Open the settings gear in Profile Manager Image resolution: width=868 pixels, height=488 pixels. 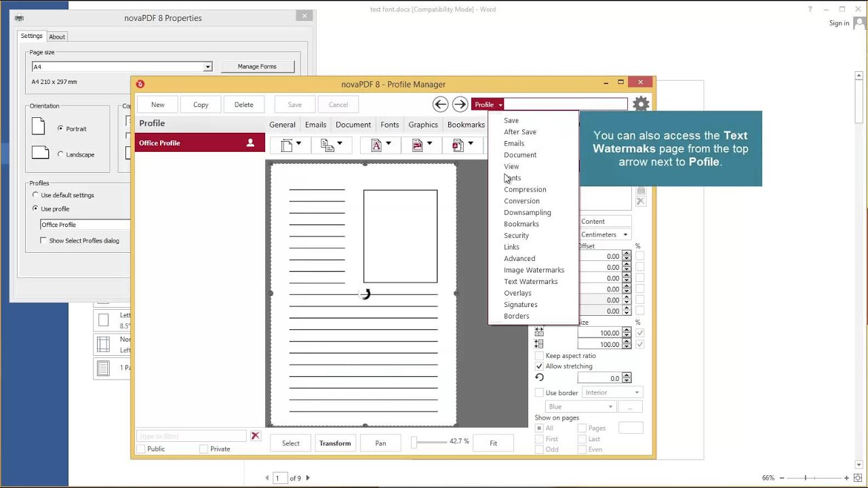tap(641, 104)
